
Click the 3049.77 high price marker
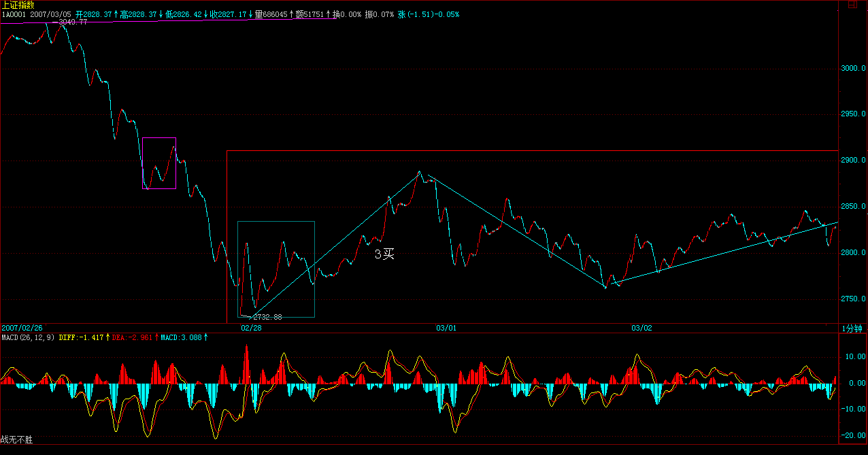73,22
